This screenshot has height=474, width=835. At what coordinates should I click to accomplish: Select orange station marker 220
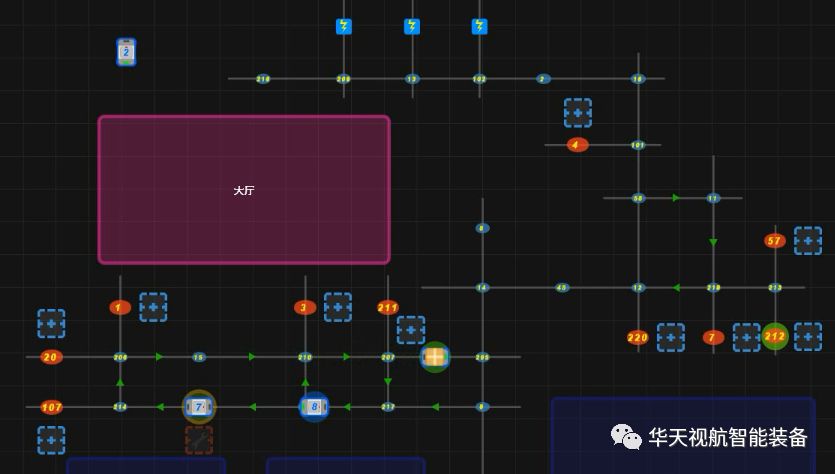click(x=638, y=338)
